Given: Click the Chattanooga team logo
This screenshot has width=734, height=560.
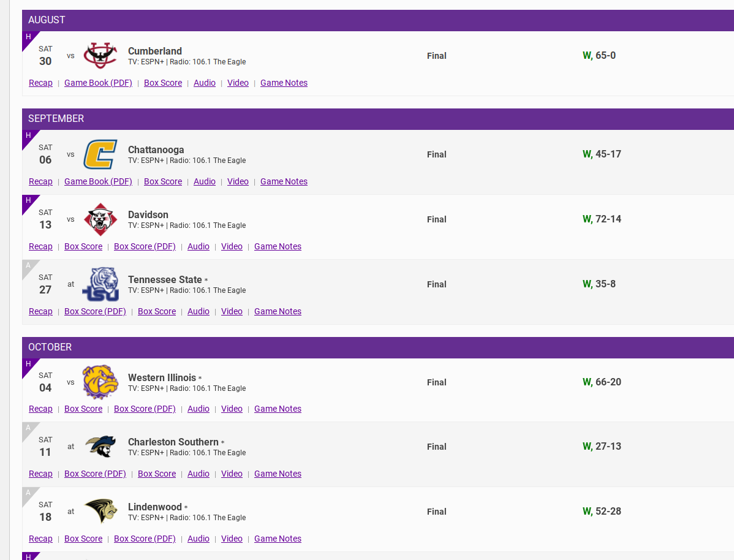Looking at the screenshot, I should click(100, 154).
